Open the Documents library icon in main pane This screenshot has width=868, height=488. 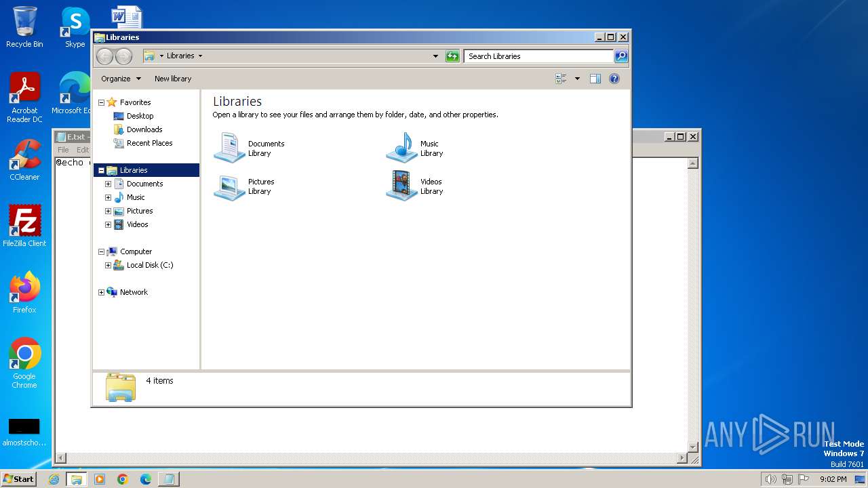click(x=229, y=148)
